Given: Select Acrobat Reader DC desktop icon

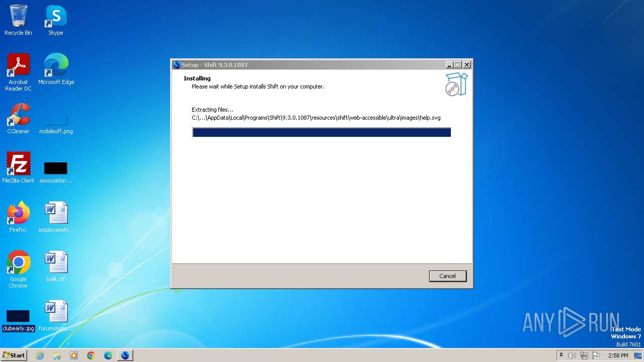Looking at the screenshot, I should [x=18, y=72].
